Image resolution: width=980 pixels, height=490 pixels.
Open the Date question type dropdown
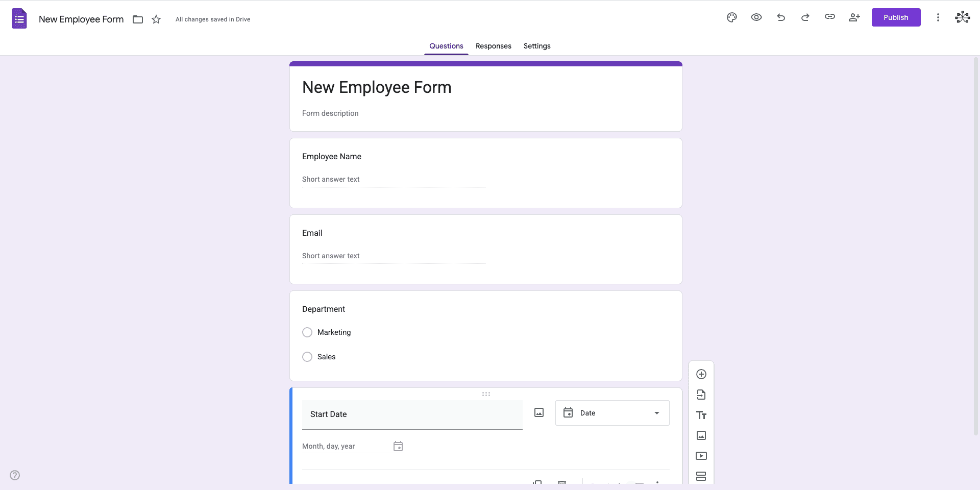612,412
